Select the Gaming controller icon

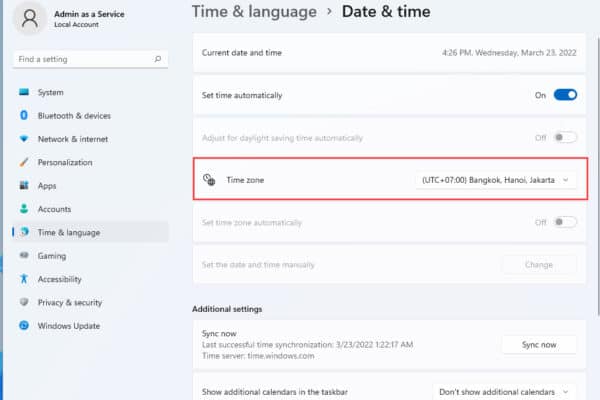pos(23,256)
